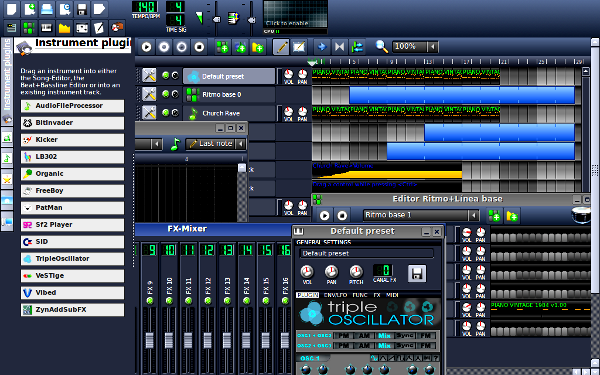Viewport: 600px width, 375px height.
Task: Switch to MIDI tab in Default preset
Action: pos(392,295)
